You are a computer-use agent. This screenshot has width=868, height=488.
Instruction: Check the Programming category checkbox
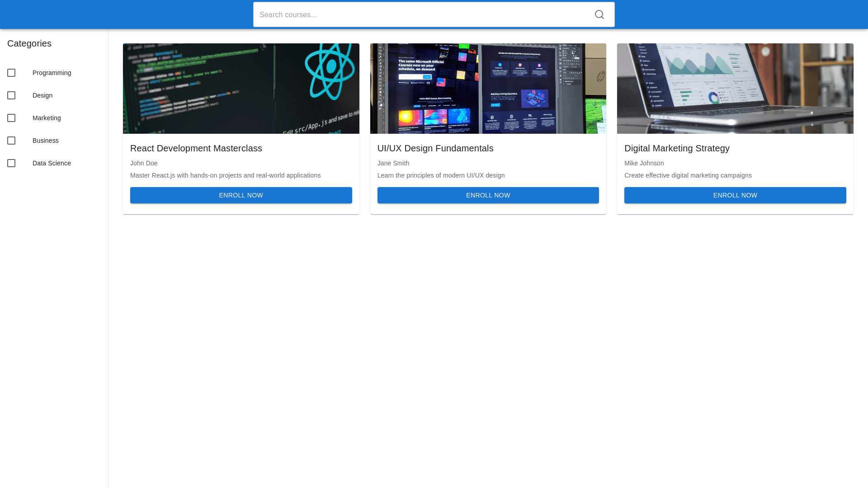pyautogui.click(x=11, y=72)
